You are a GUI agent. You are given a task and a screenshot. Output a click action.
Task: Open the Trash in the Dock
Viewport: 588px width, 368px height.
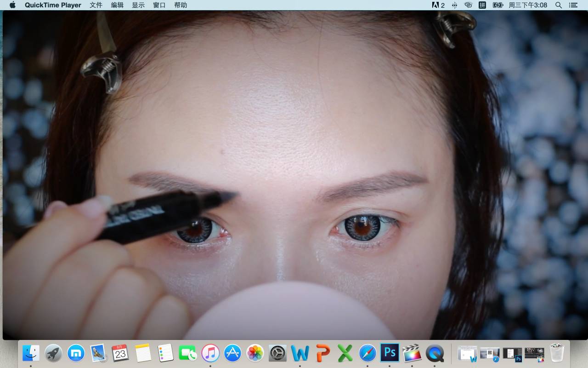pyautogui.click(x=557, y=353)
